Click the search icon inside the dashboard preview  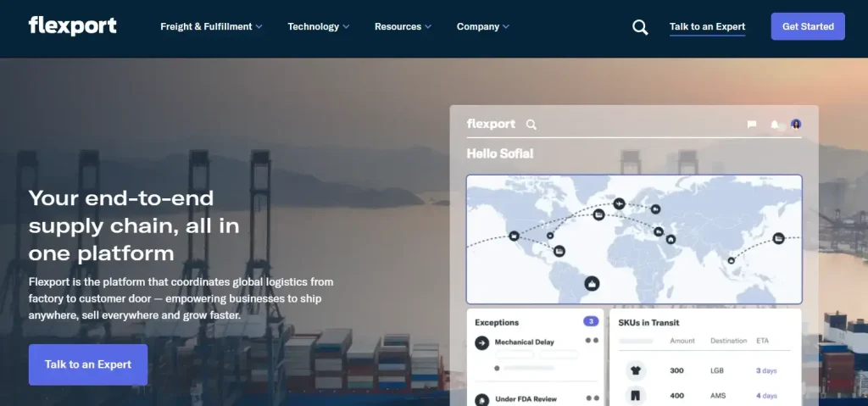coord(531,125)
